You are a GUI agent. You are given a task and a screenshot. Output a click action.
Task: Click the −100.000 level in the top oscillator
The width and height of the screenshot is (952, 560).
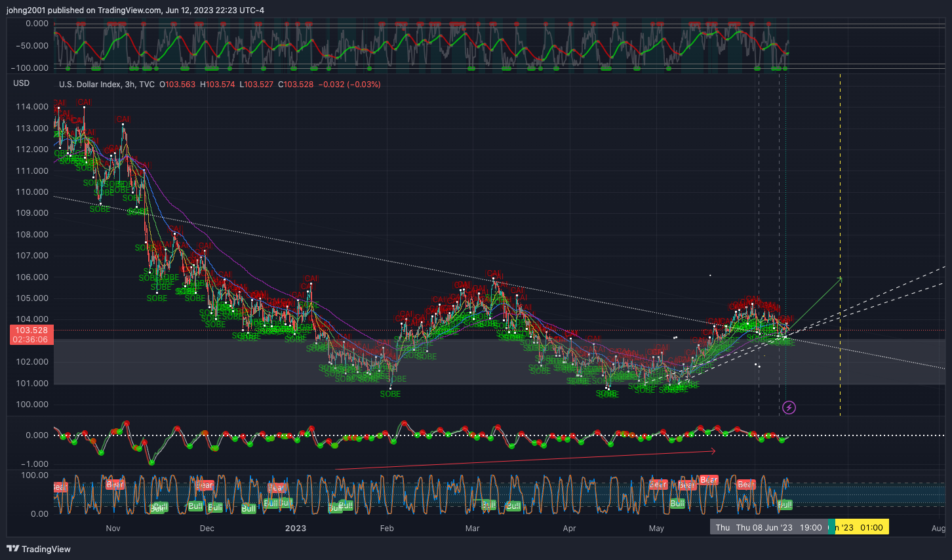(31, 68)
